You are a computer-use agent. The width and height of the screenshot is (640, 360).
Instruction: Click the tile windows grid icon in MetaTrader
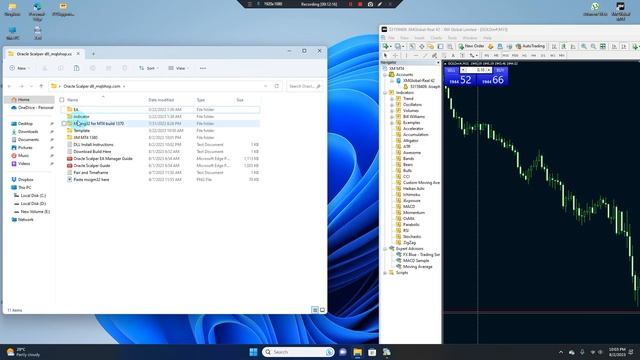602,47
